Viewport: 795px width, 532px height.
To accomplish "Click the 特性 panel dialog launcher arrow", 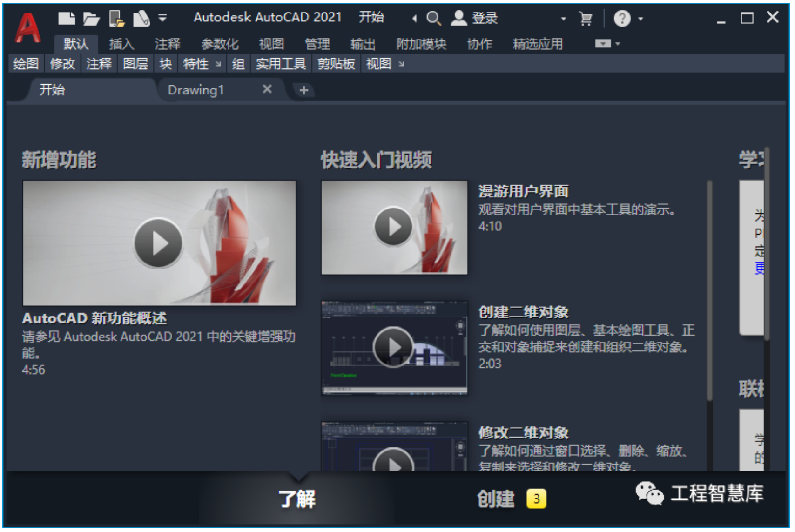I will (x=218, y=64).
